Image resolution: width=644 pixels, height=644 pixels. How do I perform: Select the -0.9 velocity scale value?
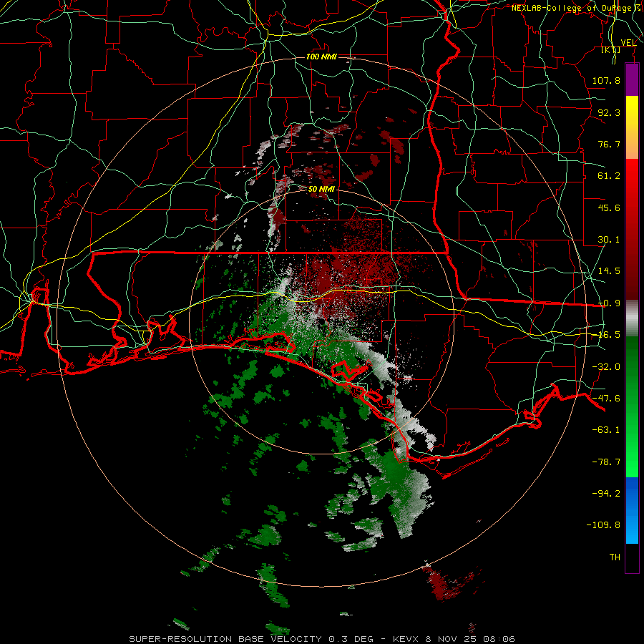[x=609, y=303]
